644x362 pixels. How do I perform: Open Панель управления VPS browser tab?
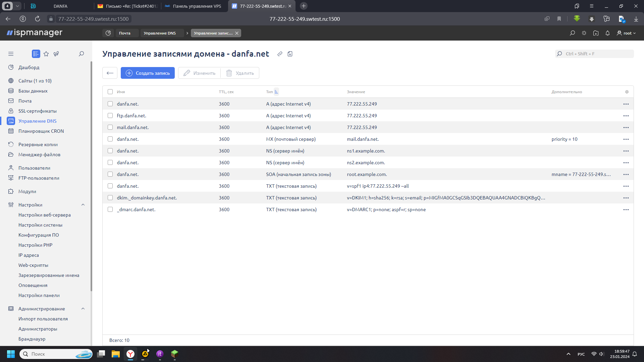click(x=194, y=6)
